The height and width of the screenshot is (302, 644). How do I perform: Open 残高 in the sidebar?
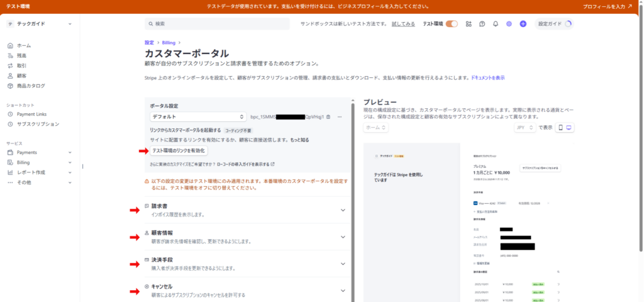tap(22, 55)
